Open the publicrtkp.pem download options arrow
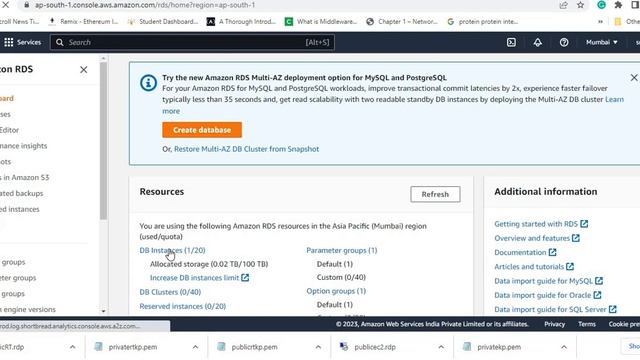Image resolution: width=640 pixels, height=360 pixels. pos(318,347)
